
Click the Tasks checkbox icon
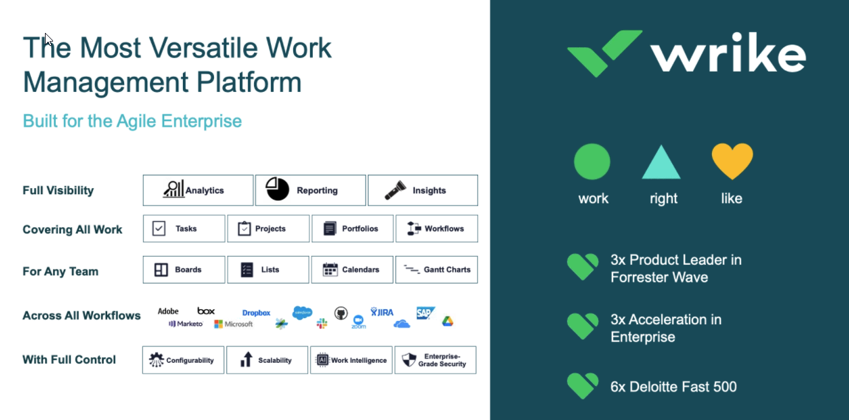click(158, 228)
